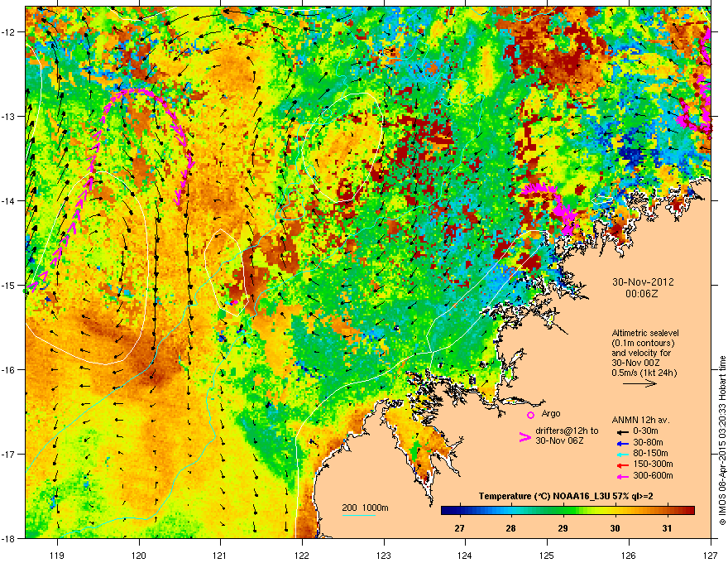Click the longitude axis label 122
The height and width of the screenshot is (563, 728).
pyautogui.click(x=302, y=555)
